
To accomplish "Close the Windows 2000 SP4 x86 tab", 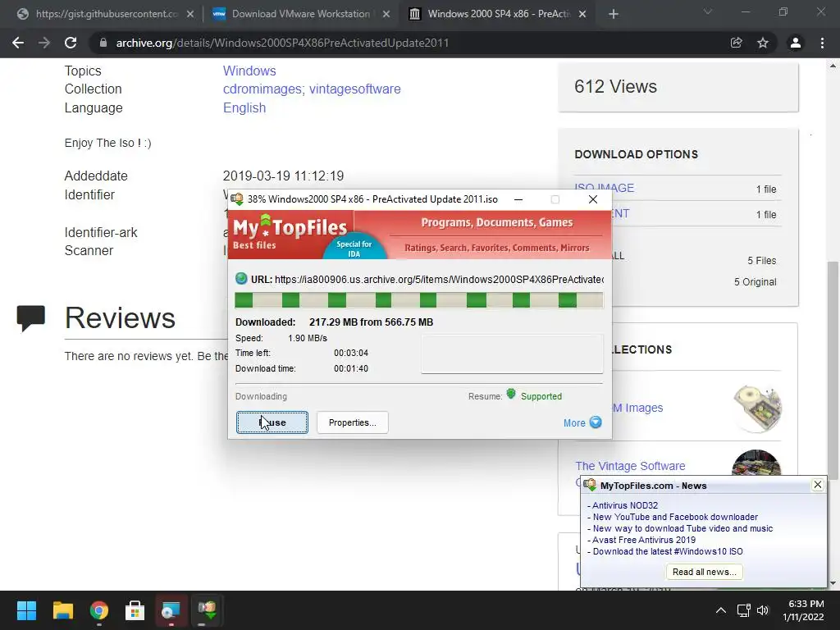I will pyautogui.click(x=583, y=15).
